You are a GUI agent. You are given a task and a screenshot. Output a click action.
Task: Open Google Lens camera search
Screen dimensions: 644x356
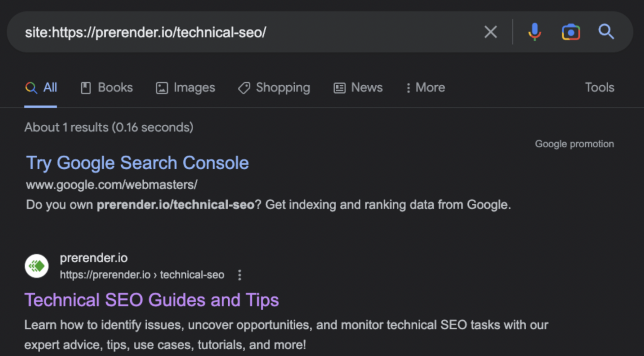(570, 32)
